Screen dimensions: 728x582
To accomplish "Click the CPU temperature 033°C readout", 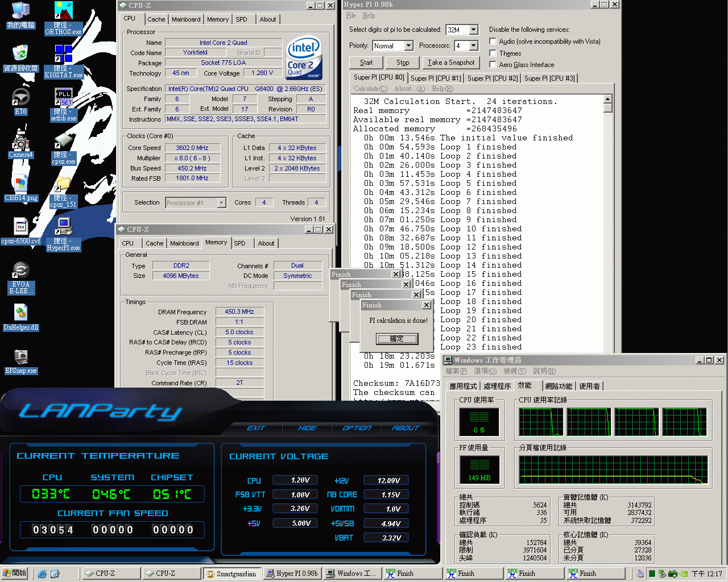I will pos(51,494).
